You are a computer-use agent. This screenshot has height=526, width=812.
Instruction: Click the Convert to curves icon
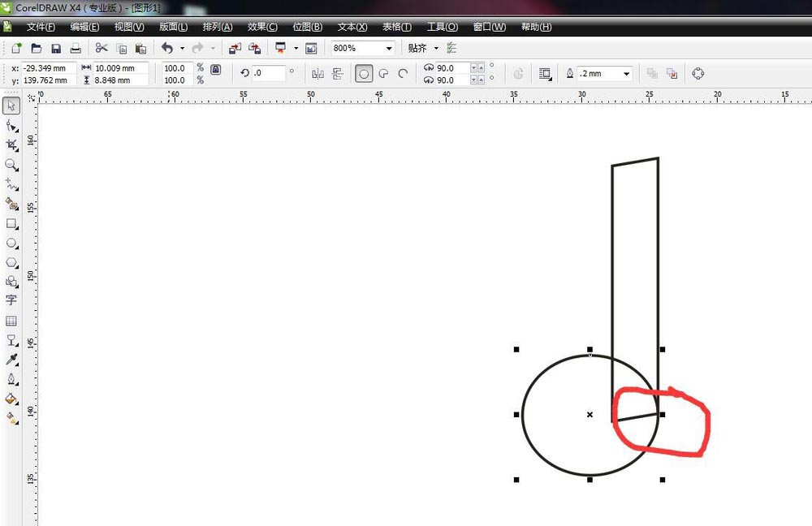click(x=698, y=74)
